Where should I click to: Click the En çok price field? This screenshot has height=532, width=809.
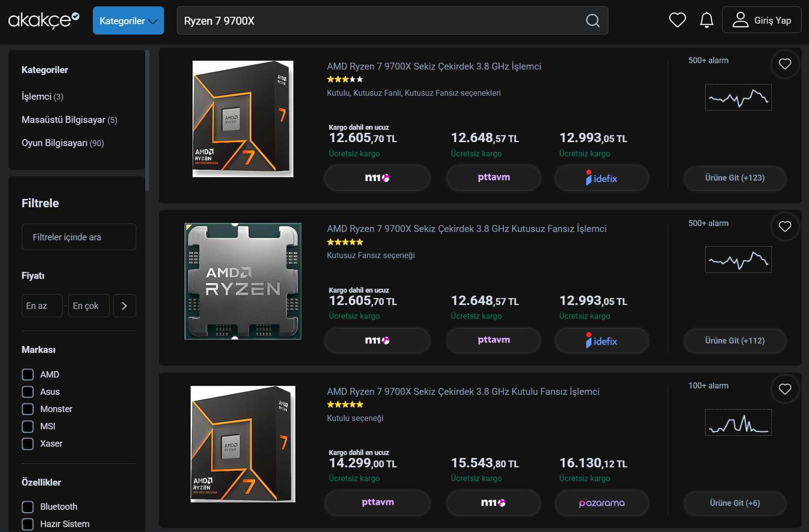[x=89, y=306]
